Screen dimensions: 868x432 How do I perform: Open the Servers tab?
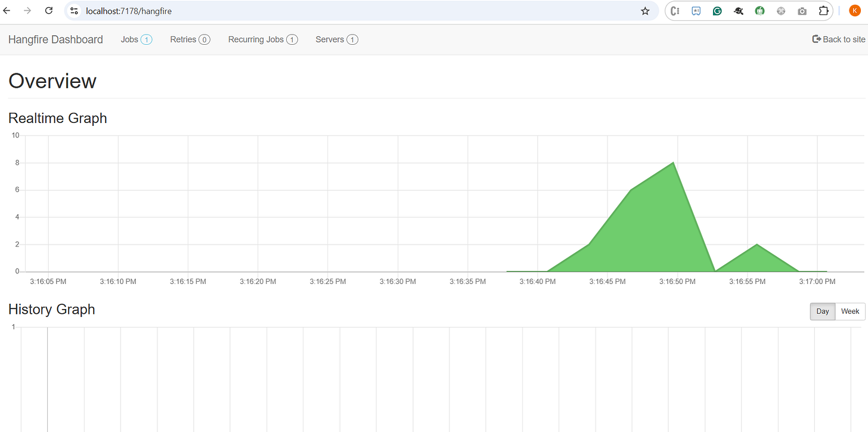(336, 39)
